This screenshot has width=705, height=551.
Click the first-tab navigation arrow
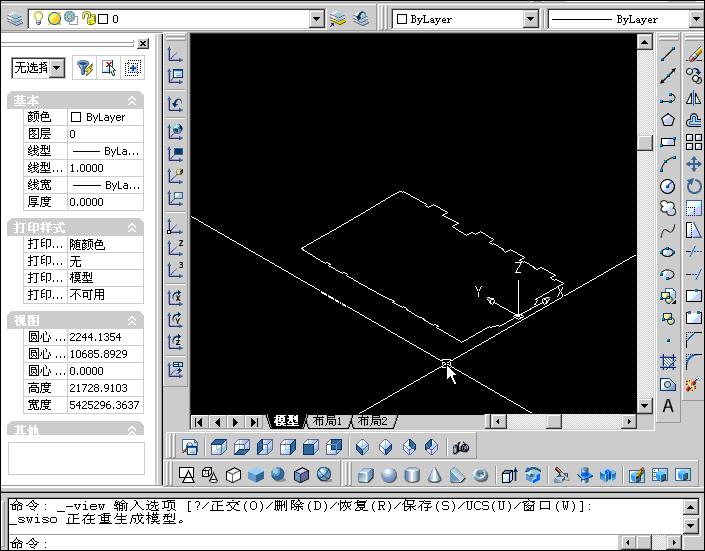tap(199, 421)
